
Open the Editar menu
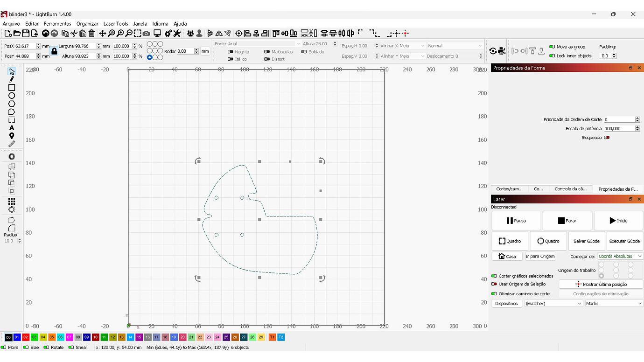pyautogui.click(x=32, y=24)
